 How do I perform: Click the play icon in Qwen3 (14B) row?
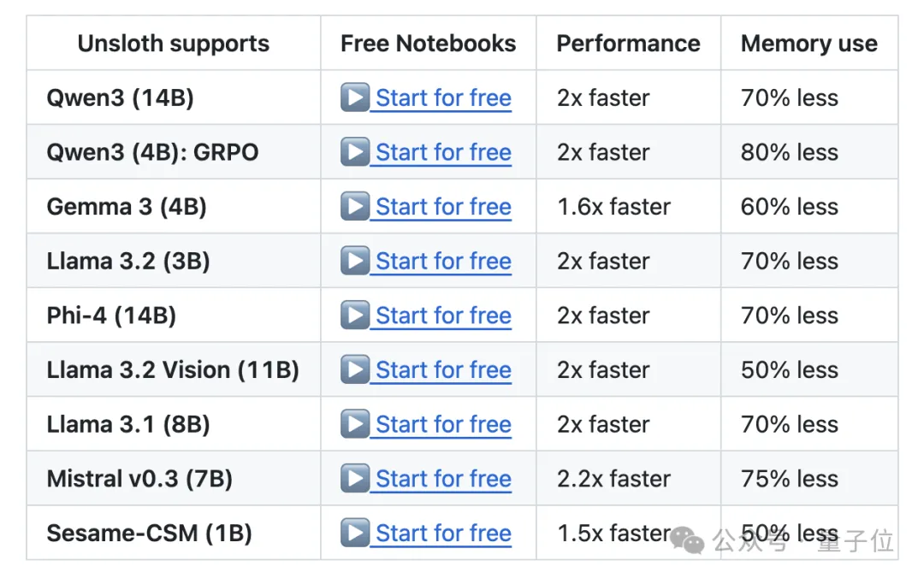pos(354,97)
